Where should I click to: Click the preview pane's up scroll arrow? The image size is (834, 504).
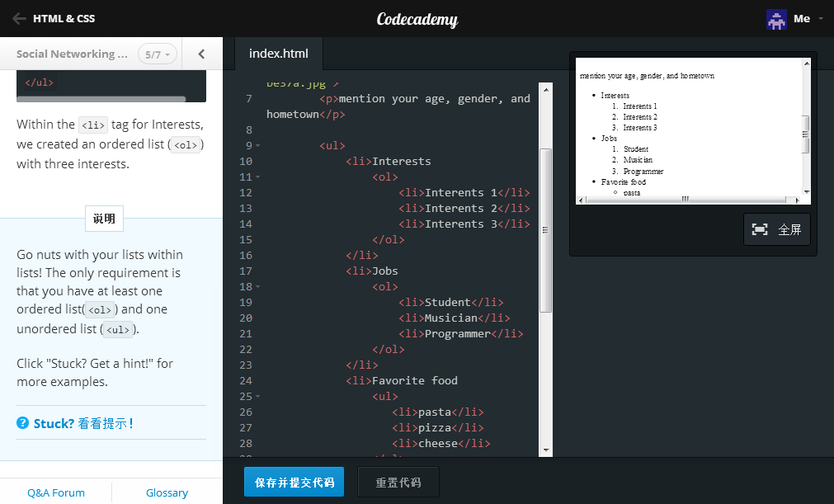pos(807,62)
